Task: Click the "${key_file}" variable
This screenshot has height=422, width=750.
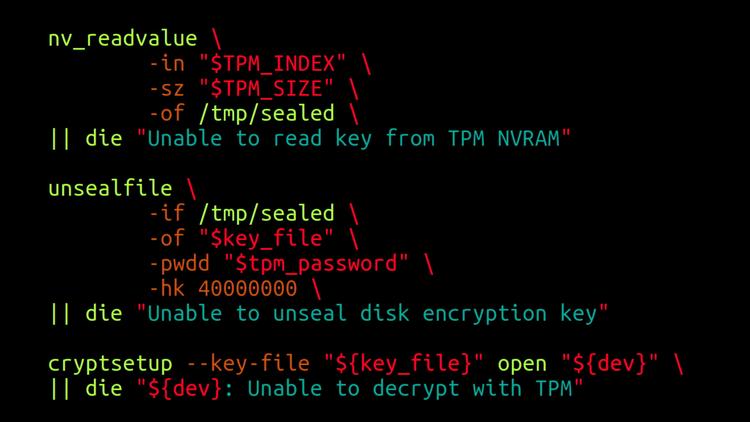Action: (x=404, y=364)
